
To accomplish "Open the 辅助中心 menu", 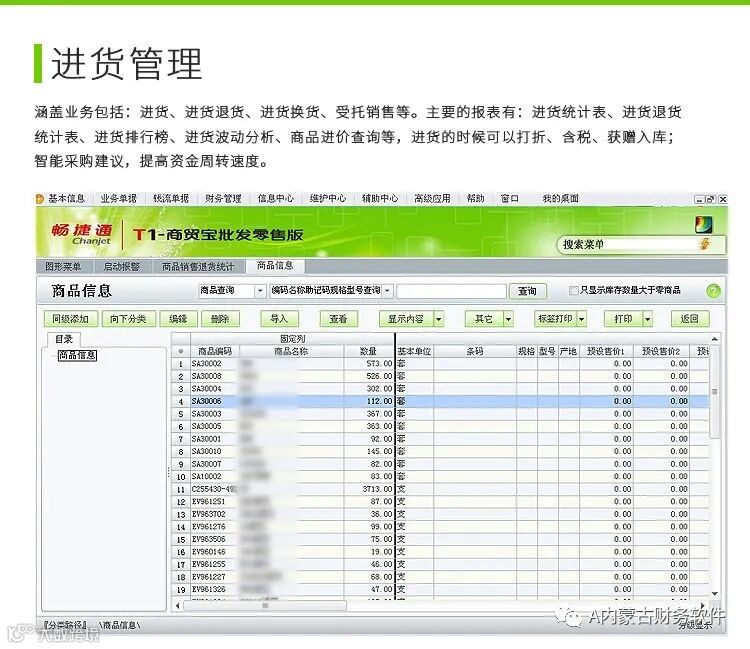I will point(380,198).
